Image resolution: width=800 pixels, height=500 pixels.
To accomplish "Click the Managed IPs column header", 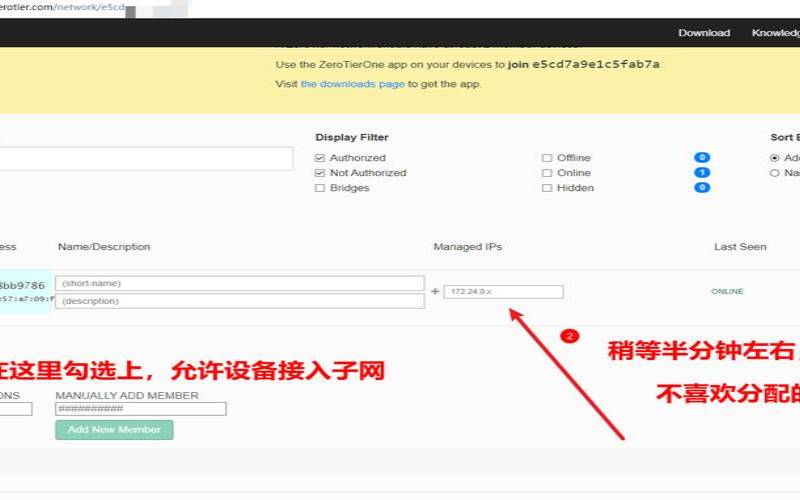I will [468, 246].
